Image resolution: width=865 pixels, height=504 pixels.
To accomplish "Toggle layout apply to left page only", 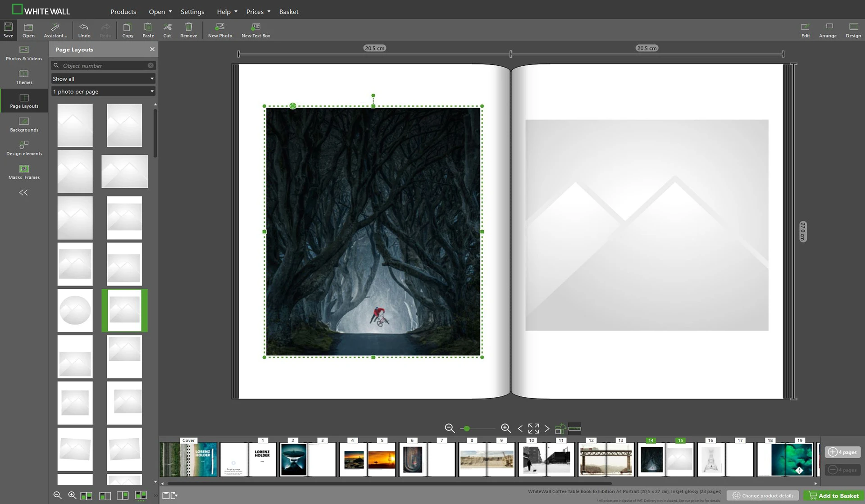I will pos(105,495).
